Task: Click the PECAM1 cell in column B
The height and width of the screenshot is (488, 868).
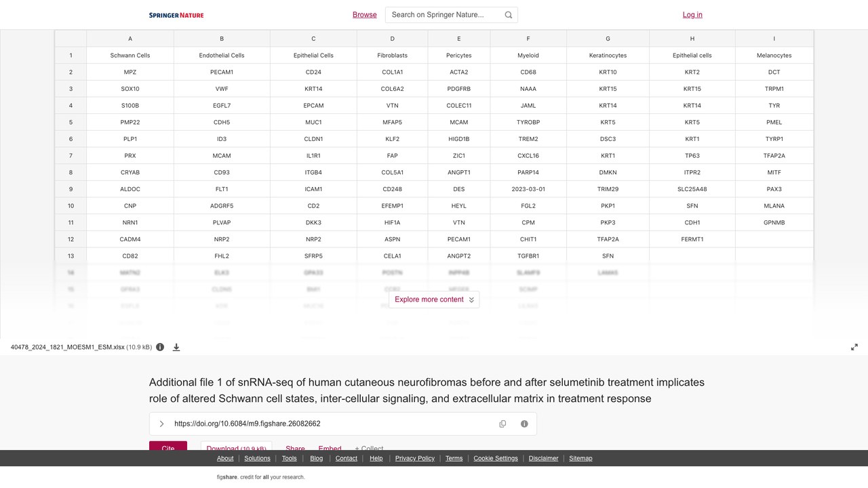Action: [x=222, y=72]
